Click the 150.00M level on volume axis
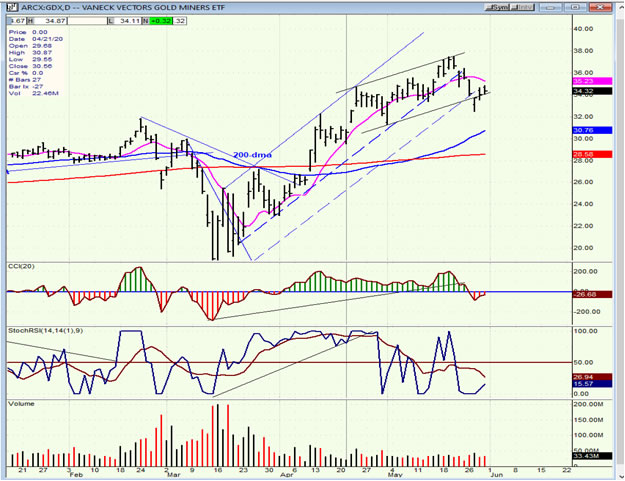 588,420
